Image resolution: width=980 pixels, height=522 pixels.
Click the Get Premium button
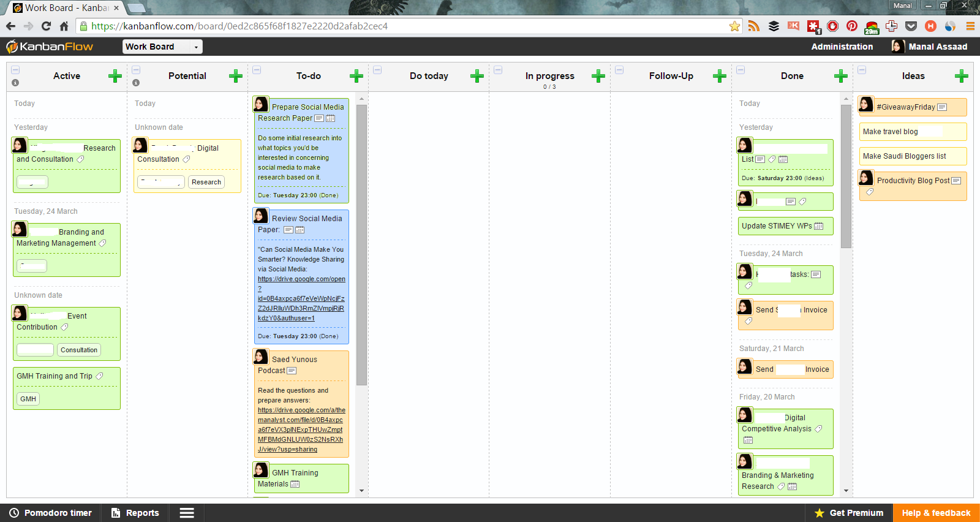(x=849, y=513)
